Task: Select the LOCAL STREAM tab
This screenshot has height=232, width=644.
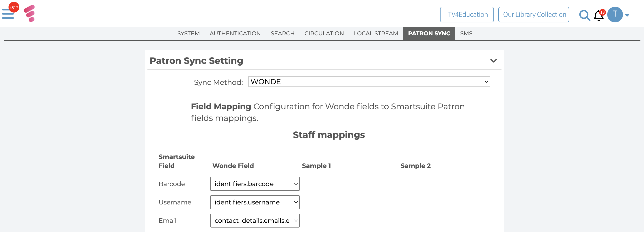Action: click(x=376, y=33)
